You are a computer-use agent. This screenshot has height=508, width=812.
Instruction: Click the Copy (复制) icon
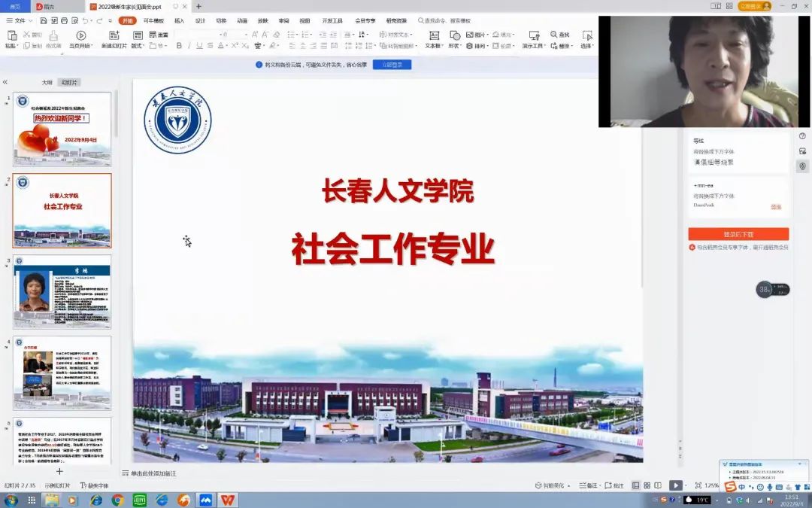click(27, 46)
